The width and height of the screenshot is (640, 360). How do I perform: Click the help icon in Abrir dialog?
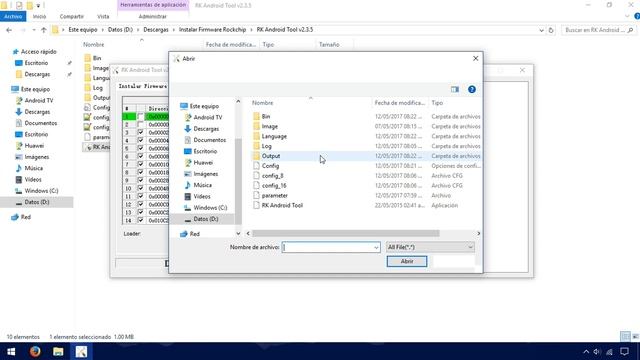472,89
